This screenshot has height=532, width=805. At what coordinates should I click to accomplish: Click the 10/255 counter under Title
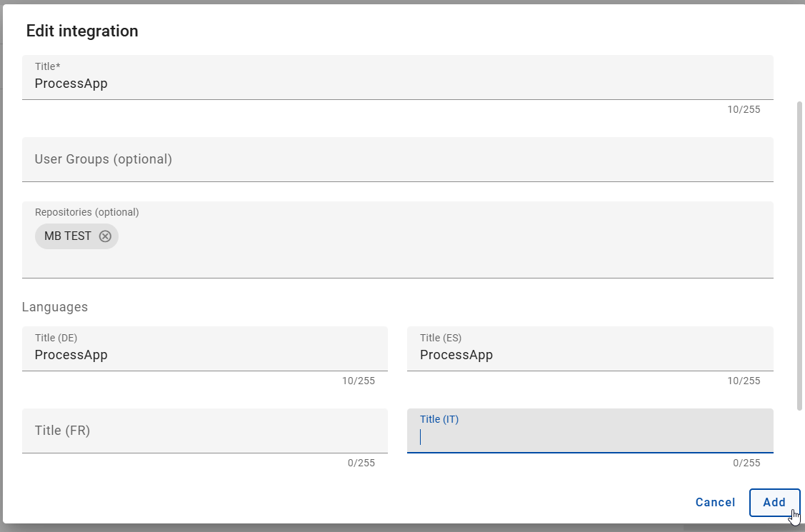(744, 109)
